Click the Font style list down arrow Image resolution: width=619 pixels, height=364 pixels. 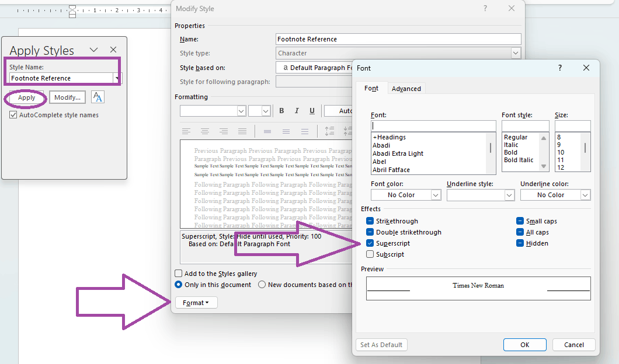tap(544, 166)
